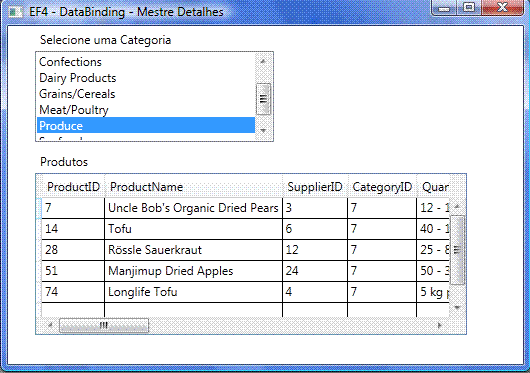
Task: Click quantity cell starting with 5 kg
Action: (x=433, y=292)
